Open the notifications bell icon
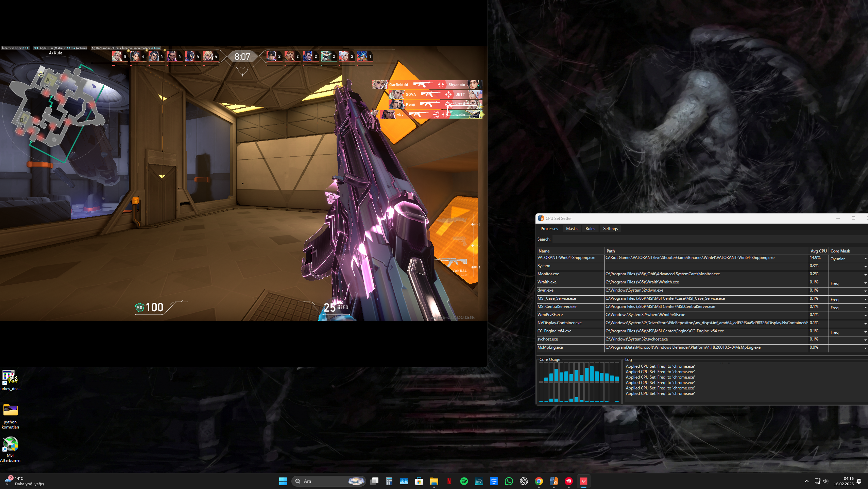868x489 pixels. coord(859,481)
